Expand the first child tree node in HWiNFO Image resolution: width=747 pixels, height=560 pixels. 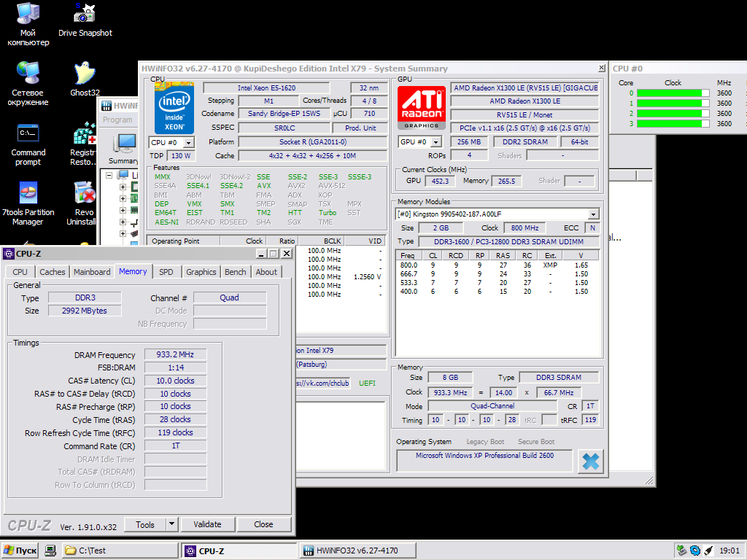pyautogui.click(x=123, y=187)
